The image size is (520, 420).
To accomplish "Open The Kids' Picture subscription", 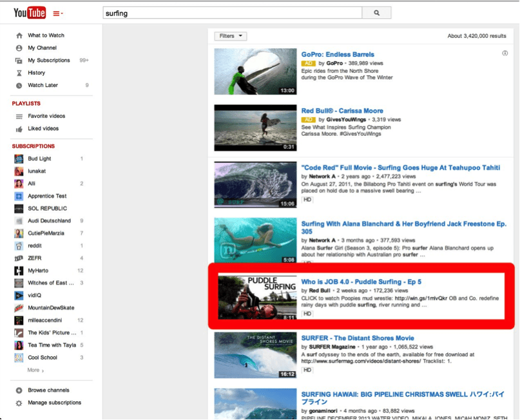I will (52, 332).
